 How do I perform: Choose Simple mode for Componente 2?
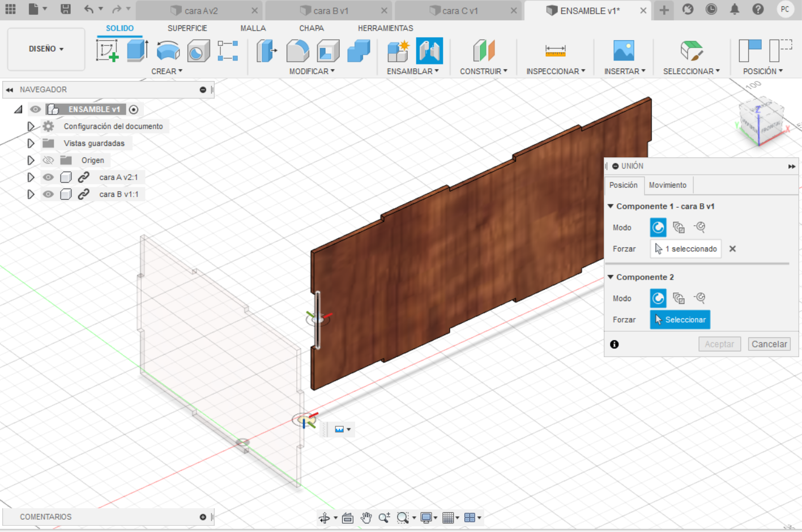tap(658, 298)
